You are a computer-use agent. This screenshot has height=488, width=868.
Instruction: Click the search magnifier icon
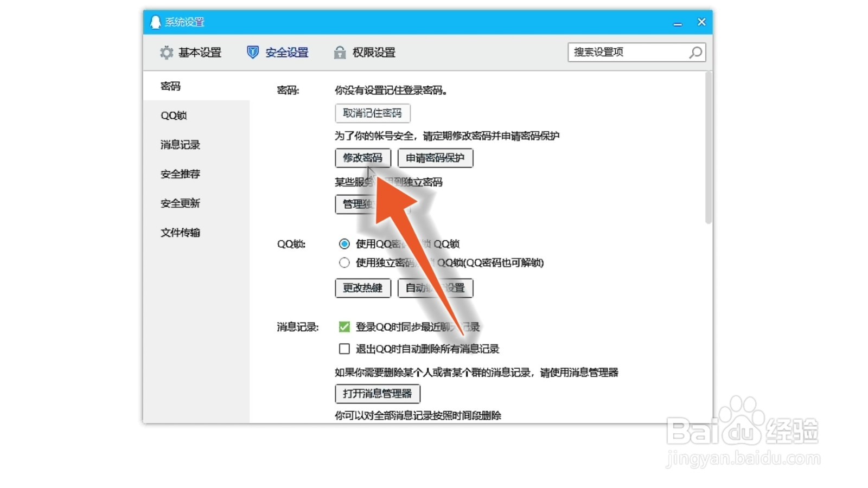[695, 53]
